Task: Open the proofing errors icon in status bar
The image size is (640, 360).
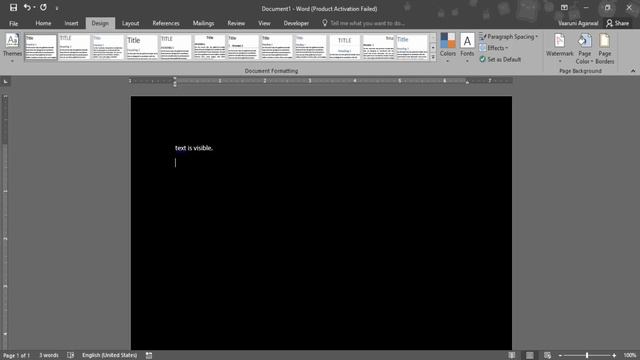Action: (x=70, y=356)
